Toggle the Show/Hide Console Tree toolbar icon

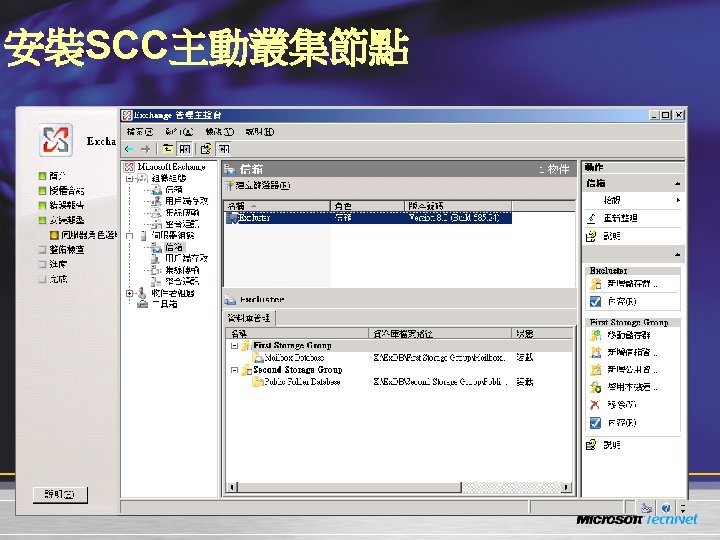tap(185, 149)
